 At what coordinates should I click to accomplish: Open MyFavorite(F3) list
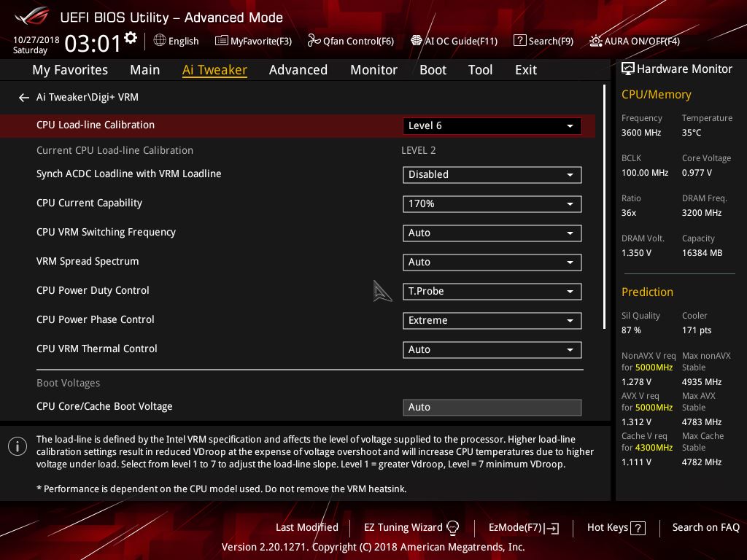pos(253,41)
